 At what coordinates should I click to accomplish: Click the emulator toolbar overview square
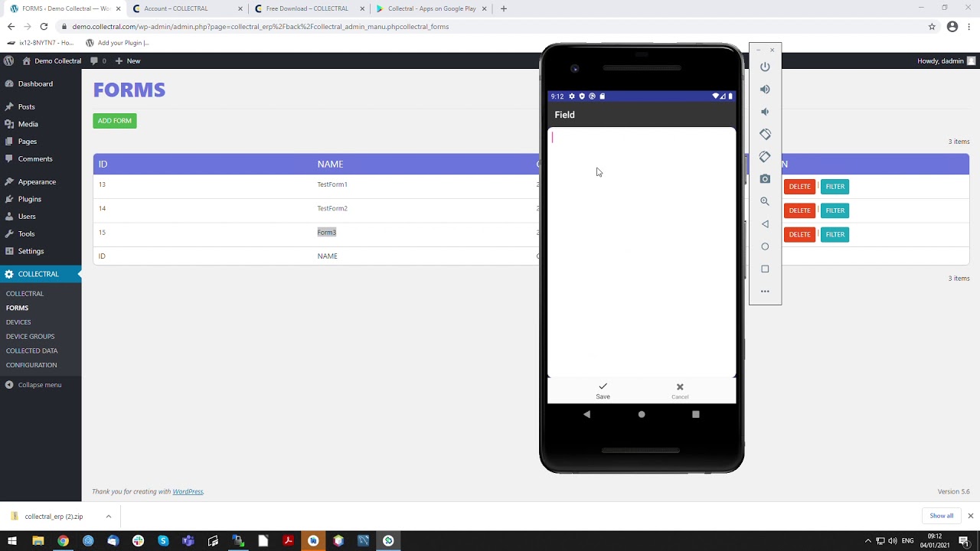[x=765, y=269]
